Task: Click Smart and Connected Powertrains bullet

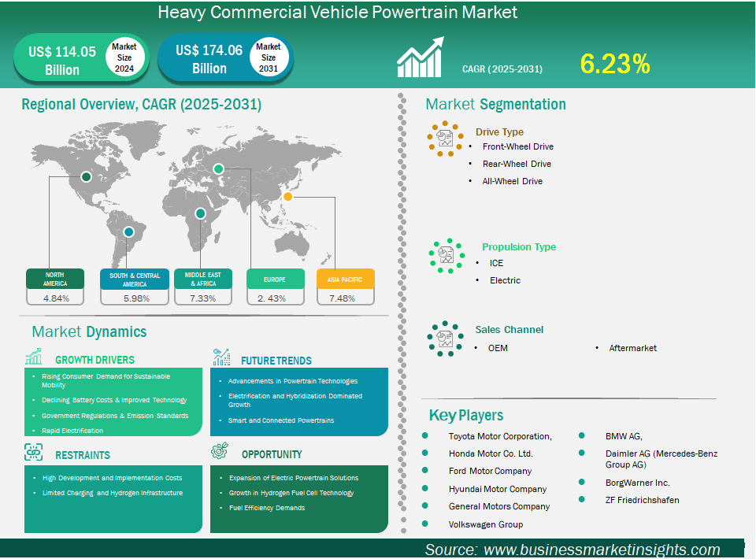Action: click(x=281, y=420)
